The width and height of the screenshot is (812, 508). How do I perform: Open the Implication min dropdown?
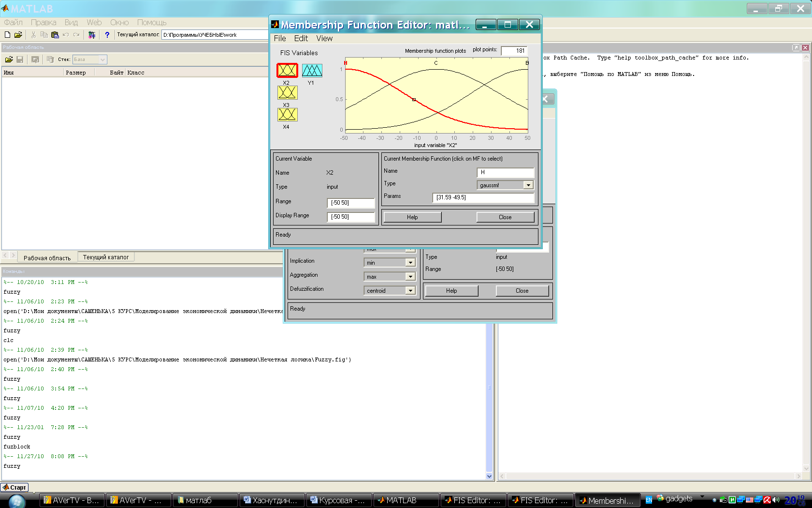tap(410, 263)
